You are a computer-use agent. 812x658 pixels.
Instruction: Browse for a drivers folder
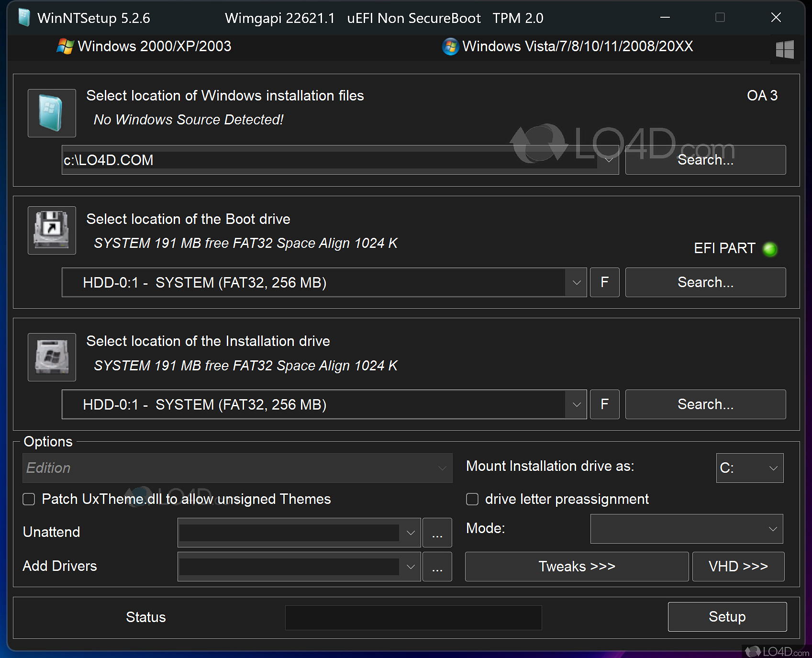coord(437,567)
